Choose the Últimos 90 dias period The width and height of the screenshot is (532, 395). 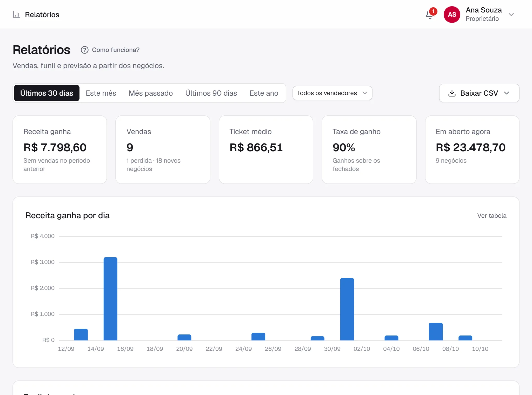coord(211,93)
